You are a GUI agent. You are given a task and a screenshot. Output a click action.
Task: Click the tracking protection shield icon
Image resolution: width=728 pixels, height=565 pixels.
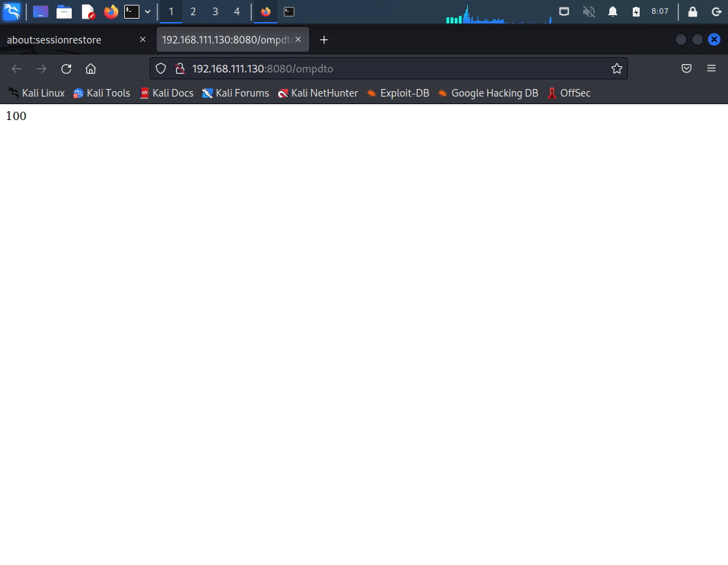(160, 68)
